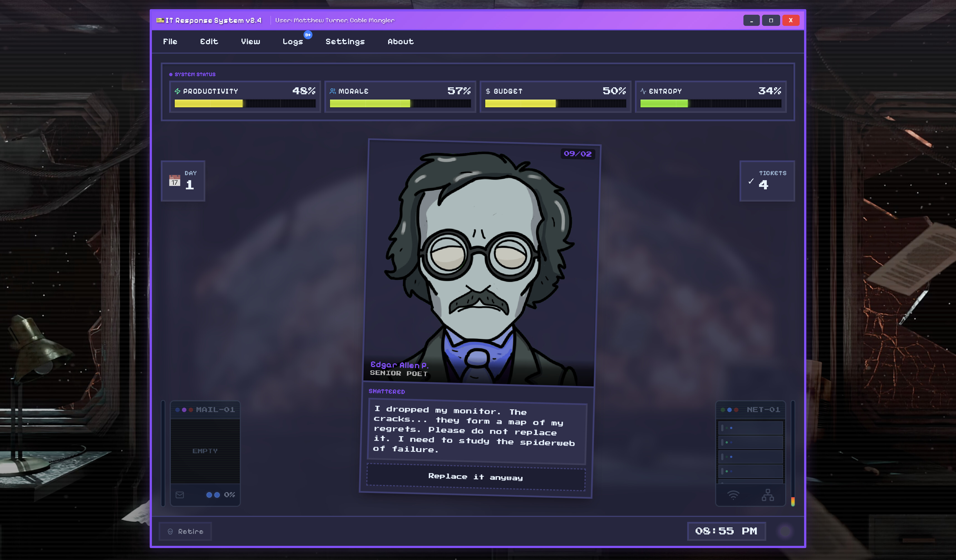This screenshot has height=560, width=956.
Task: Click the lightning Productivity icon
Action: pos(177,91)
